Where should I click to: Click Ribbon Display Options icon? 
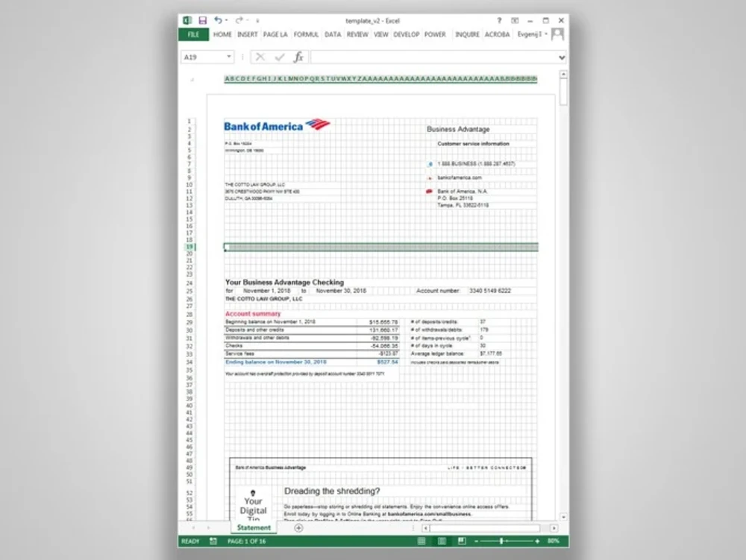(x=515, y=20)
